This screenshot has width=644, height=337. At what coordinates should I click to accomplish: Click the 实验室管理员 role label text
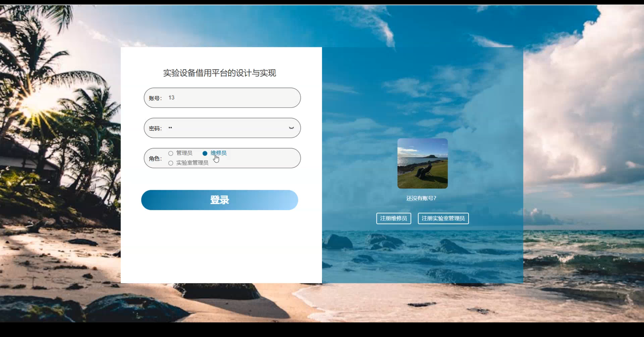(192, 163)
